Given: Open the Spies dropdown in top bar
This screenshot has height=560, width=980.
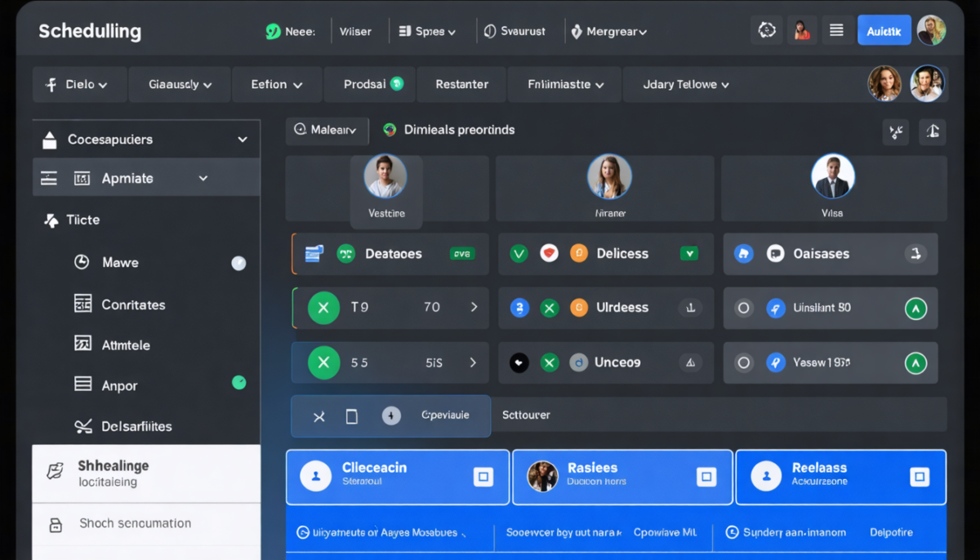Looking at the screenshot, I should [426, 32].
